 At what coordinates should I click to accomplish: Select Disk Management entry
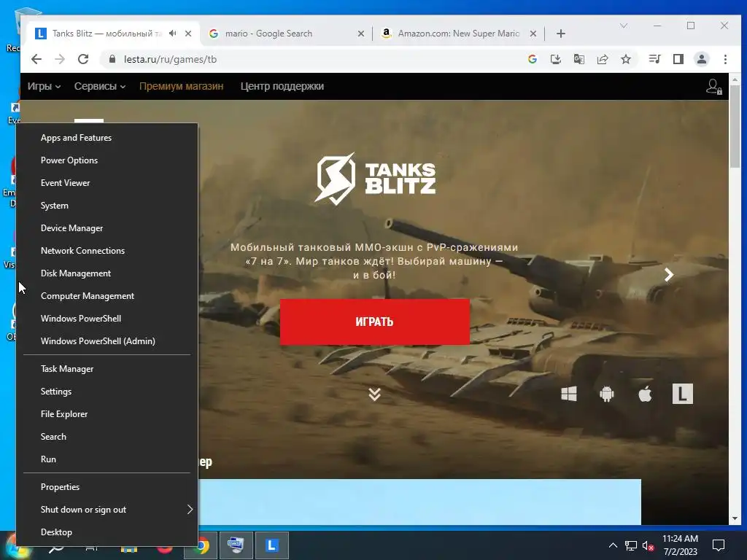[x=107, y=273]
